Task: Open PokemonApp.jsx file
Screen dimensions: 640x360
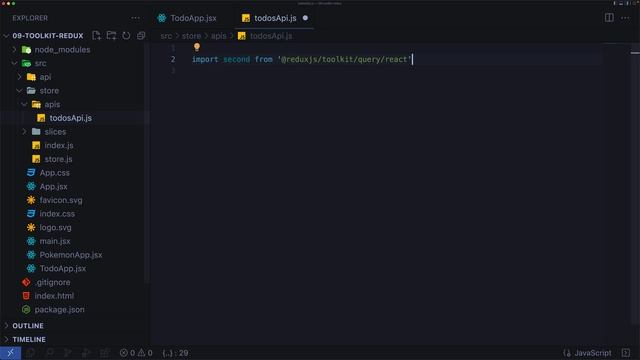Action: [x=71, y=255]
